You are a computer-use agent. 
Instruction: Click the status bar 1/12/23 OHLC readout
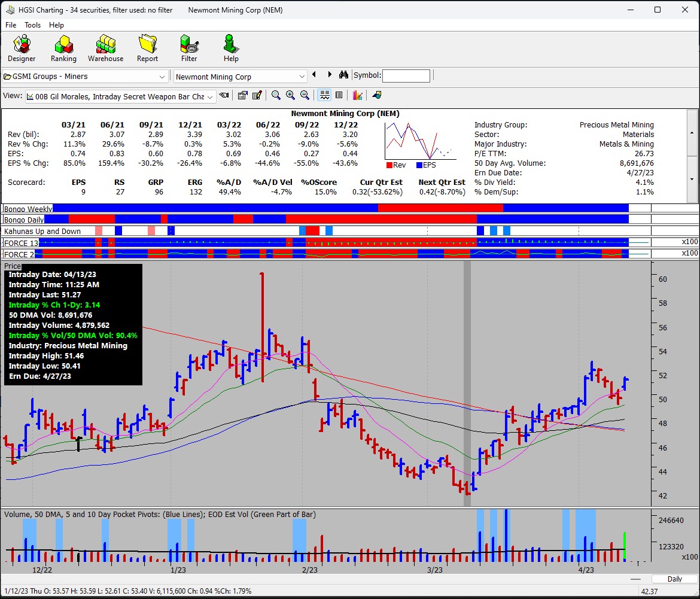(x=127, y=591)
